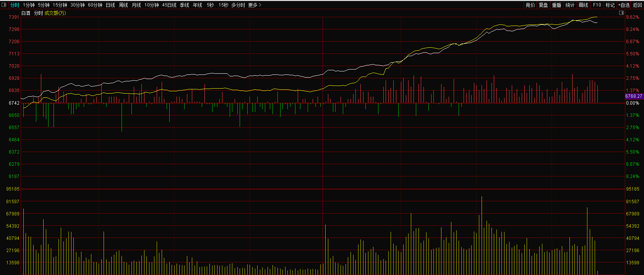Click the 竞价 button

coord(530,5)
